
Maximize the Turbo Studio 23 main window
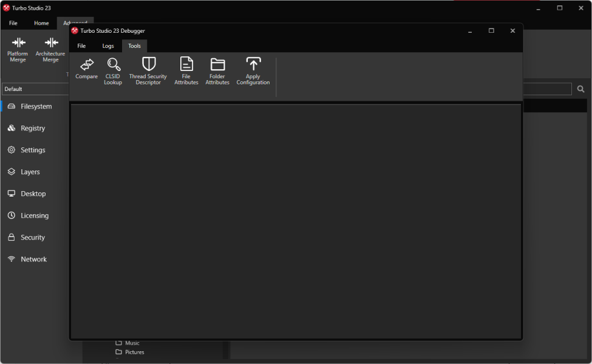click(x=560, y=8)
